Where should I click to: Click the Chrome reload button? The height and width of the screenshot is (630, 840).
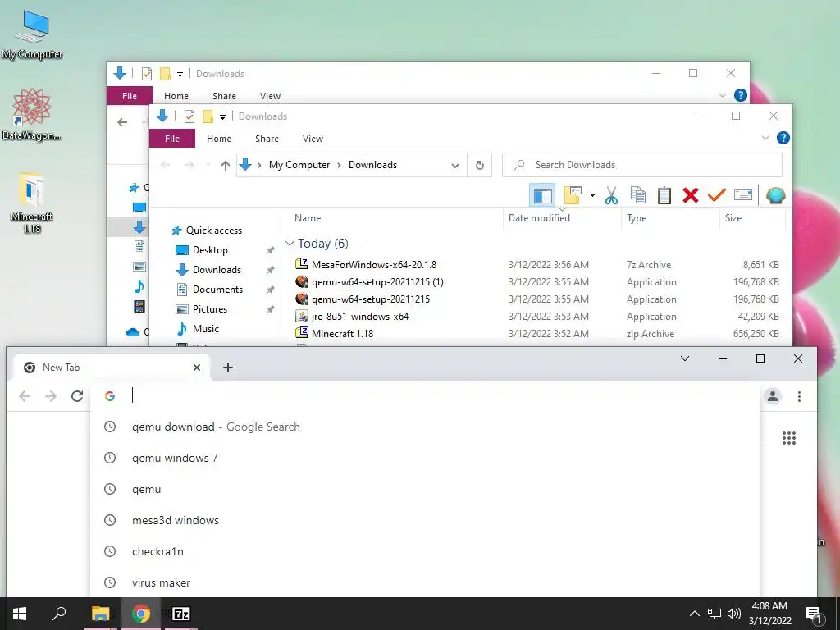pos(77,396)
